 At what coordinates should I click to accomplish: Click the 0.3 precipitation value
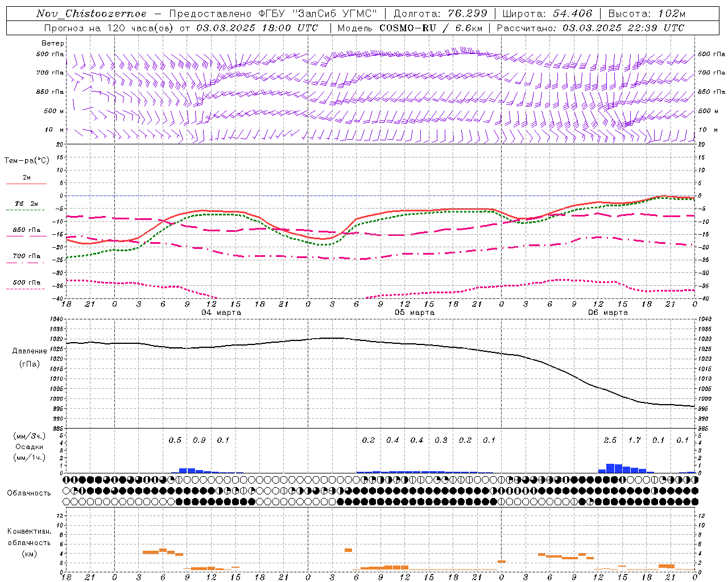coord(441,440)
